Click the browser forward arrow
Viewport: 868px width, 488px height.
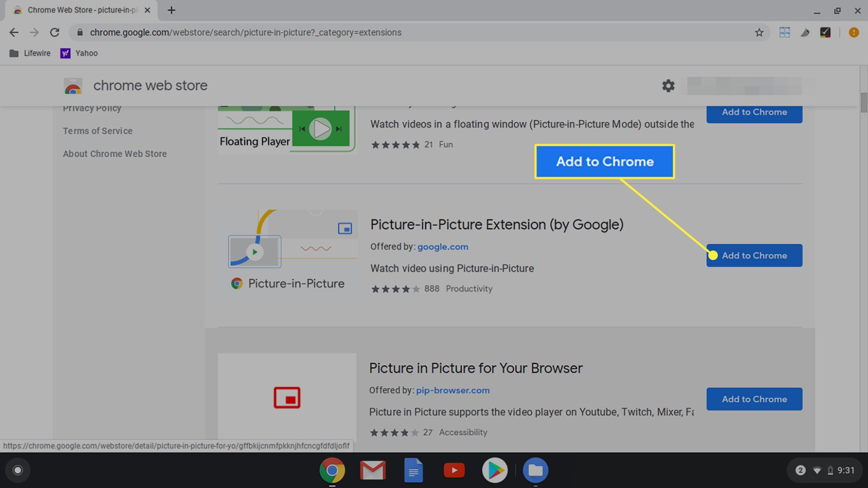click(34, 33)
